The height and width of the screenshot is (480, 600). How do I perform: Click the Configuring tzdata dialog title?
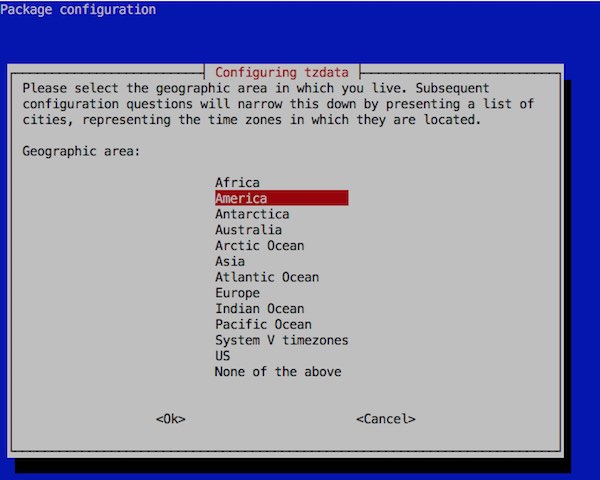point(282,72)
